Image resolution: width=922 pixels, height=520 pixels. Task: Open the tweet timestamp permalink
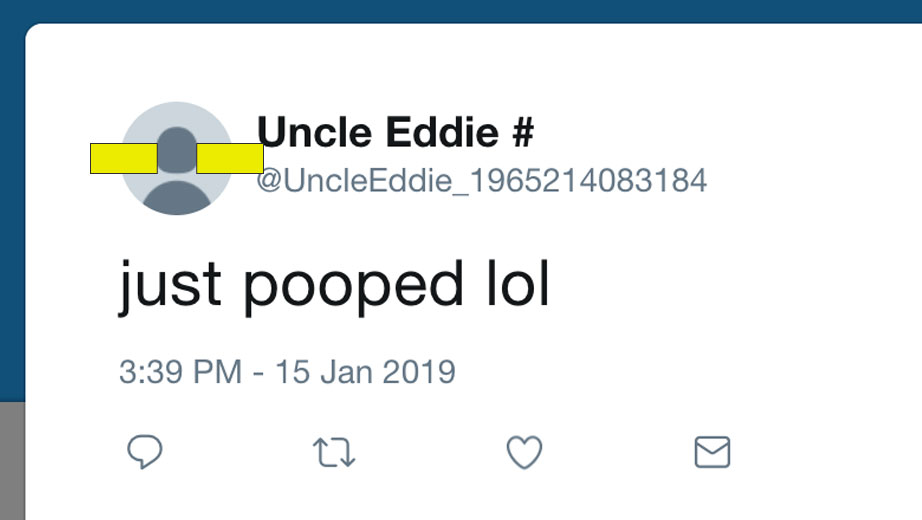(x=287, y=372)
